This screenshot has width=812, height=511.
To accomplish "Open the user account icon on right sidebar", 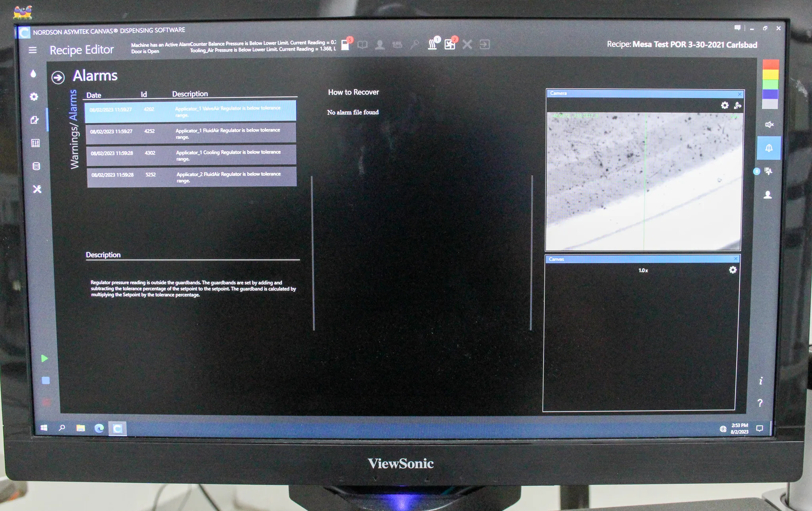I will pyautogui.click(x=768, y=194).
